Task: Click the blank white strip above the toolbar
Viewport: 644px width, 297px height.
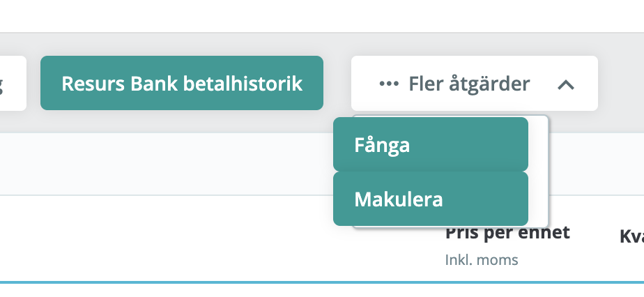Action: point(322,15)
